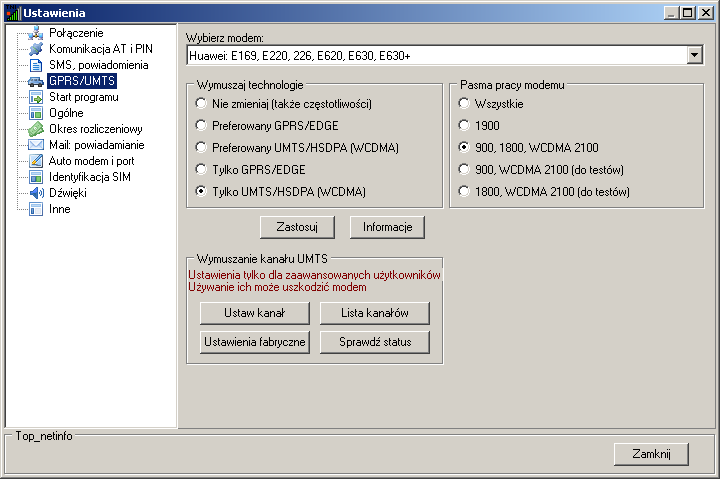This screenshot has height=479, width=720.
Task: Go to Auto modem i port settings
Action: point(91,161)
